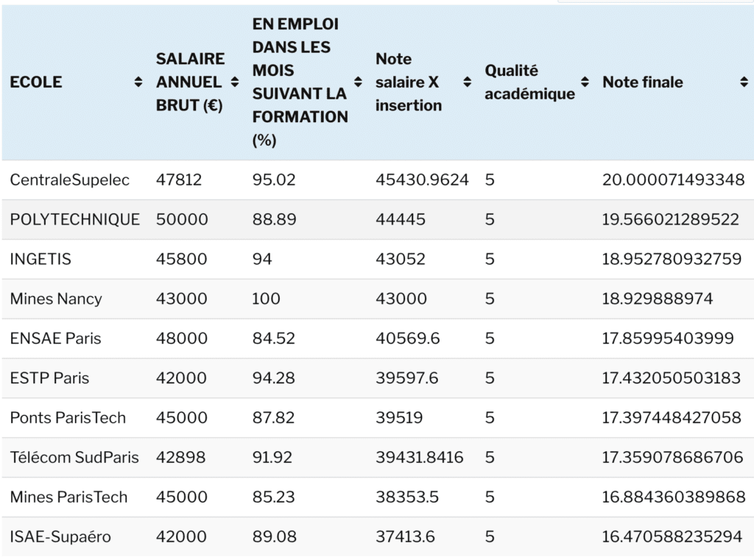
Task: Click sort arrows for Note salaire X insertion
Action: click(x=467, y=82)
